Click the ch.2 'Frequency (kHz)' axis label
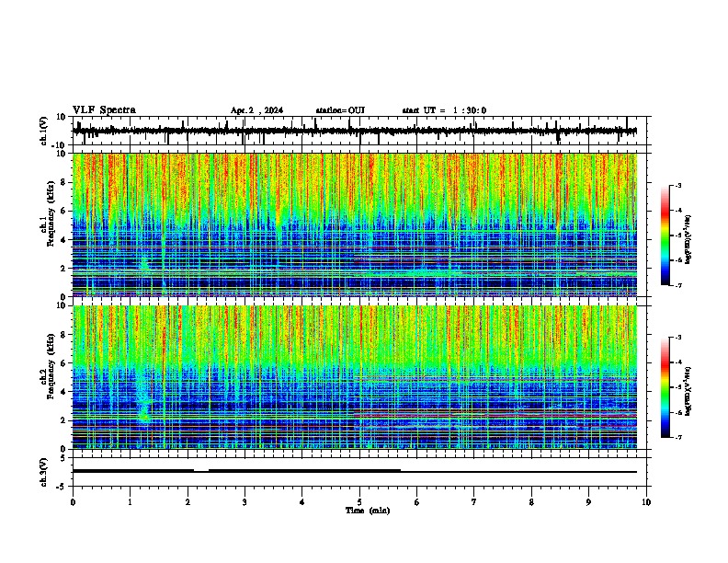Image resolution: width=728 pixels, height=563 pixels. point(51,366)
